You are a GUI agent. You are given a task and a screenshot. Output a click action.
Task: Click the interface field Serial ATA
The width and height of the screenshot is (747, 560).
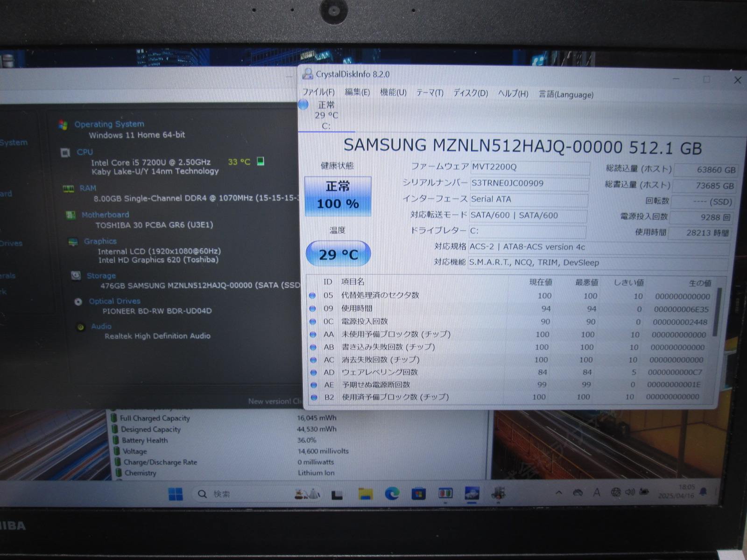point(529,199)
